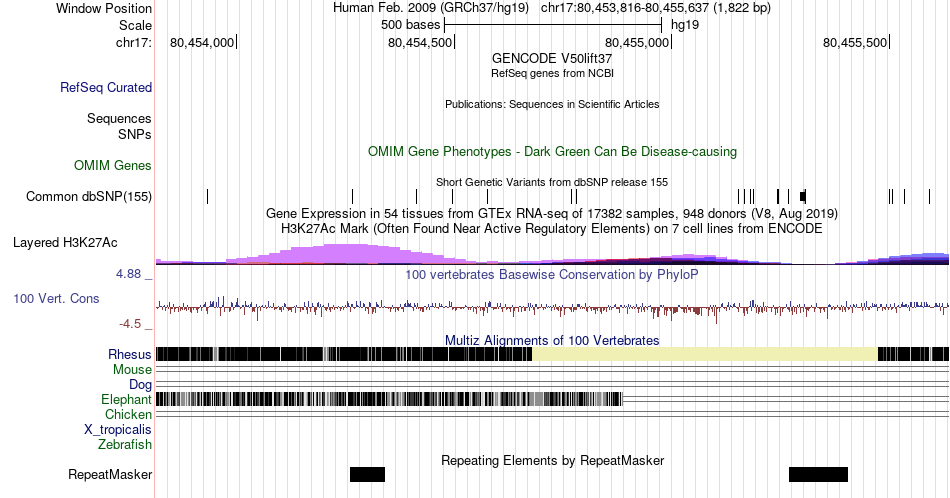Screen dimensions: 950x498
Task: Click the 4.88 PhyloP upper limit label
Action: point(128,274)
